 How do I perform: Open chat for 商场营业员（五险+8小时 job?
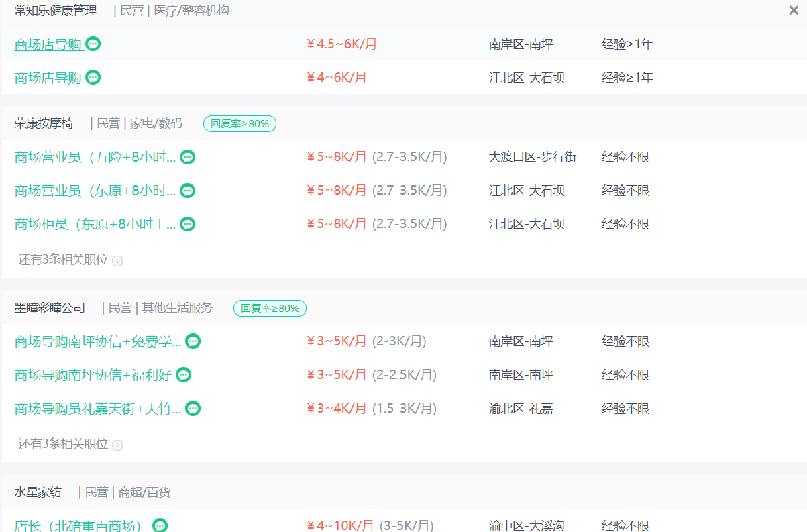tap(188, 157)
